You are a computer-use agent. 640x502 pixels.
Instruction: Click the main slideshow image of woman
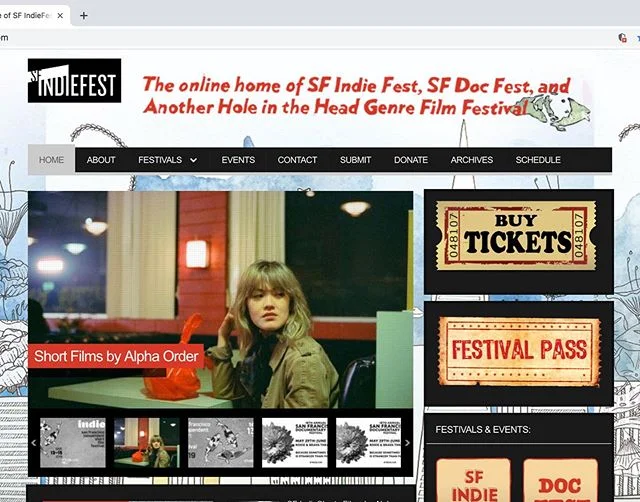point(220,300)
